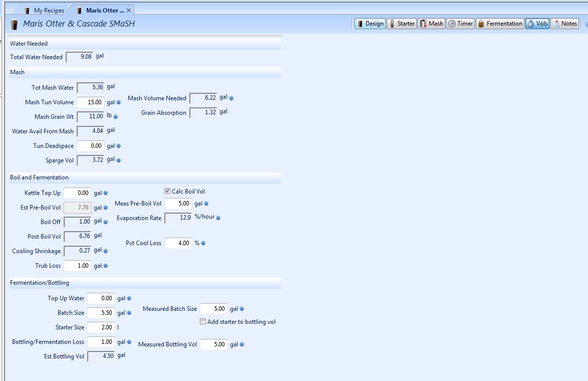
Task: Click the blue info dot next to Top Up Water
Action: [x=129, y=298]
